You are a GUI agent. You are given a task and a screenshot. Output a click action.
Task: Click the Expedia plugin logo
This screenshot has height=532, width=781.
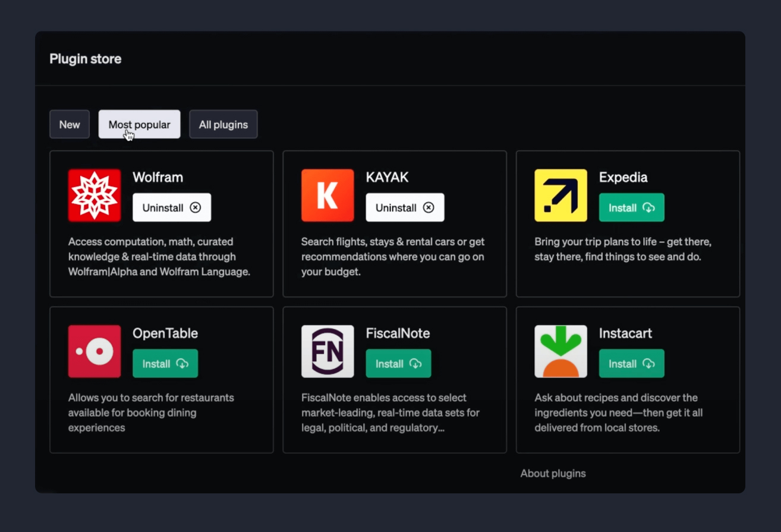coord(560,195)
